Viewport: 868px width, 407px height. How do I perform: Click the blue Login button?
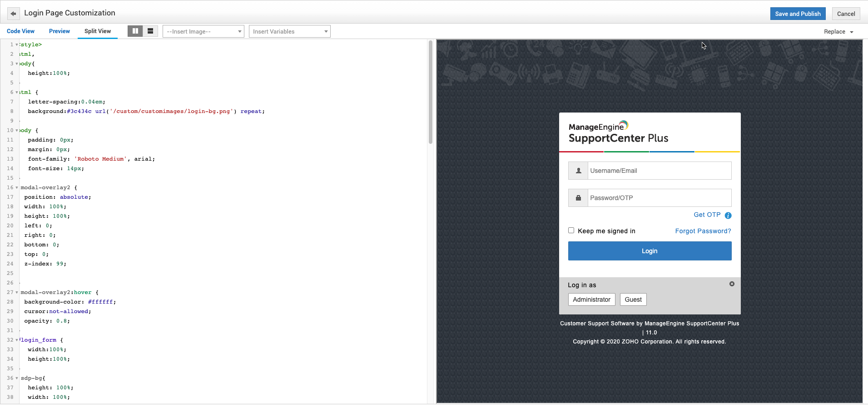(650, 251)
